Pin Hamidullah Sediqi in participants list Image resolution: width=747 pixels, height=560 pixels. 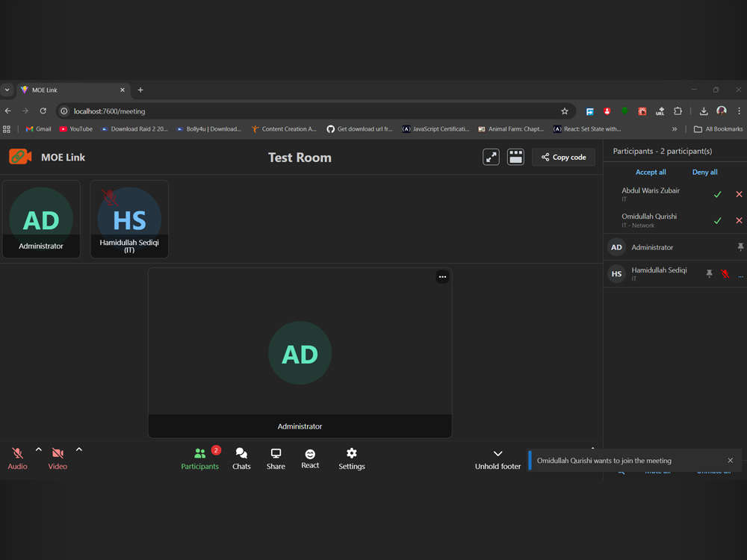[709, 273]
